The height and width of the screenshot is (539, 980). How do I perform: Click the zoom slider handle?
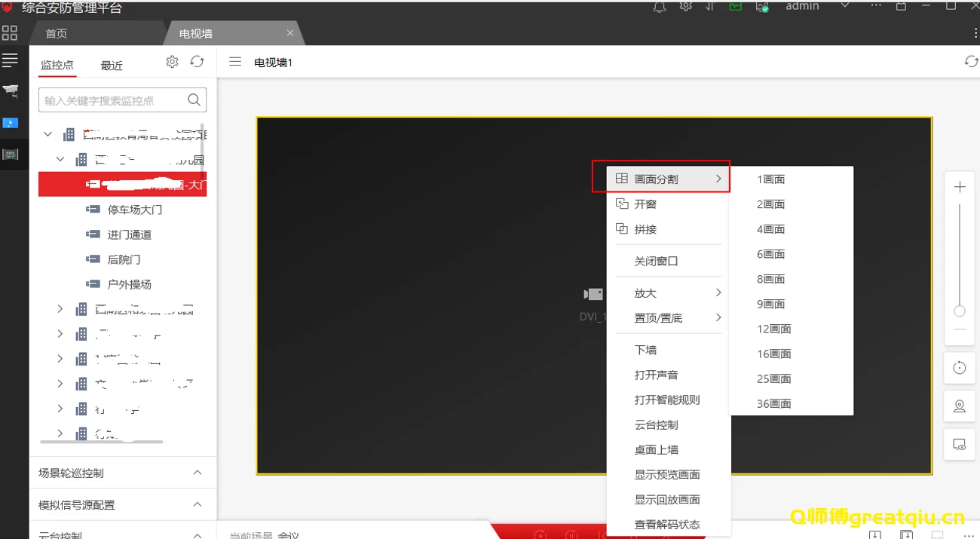960,311
